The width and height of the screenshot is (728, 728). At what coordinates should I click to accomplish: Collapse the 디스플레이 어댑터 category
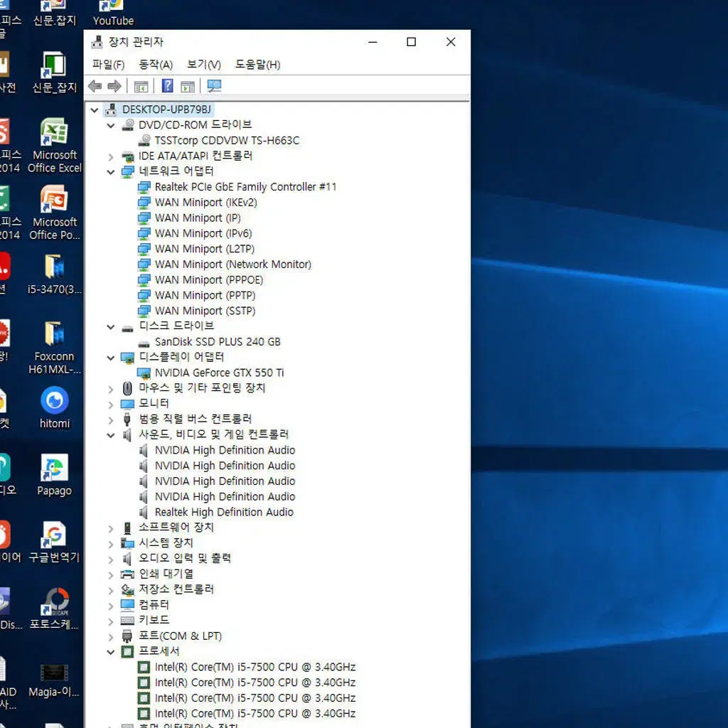pyautogui.click(x=110, y=358)
